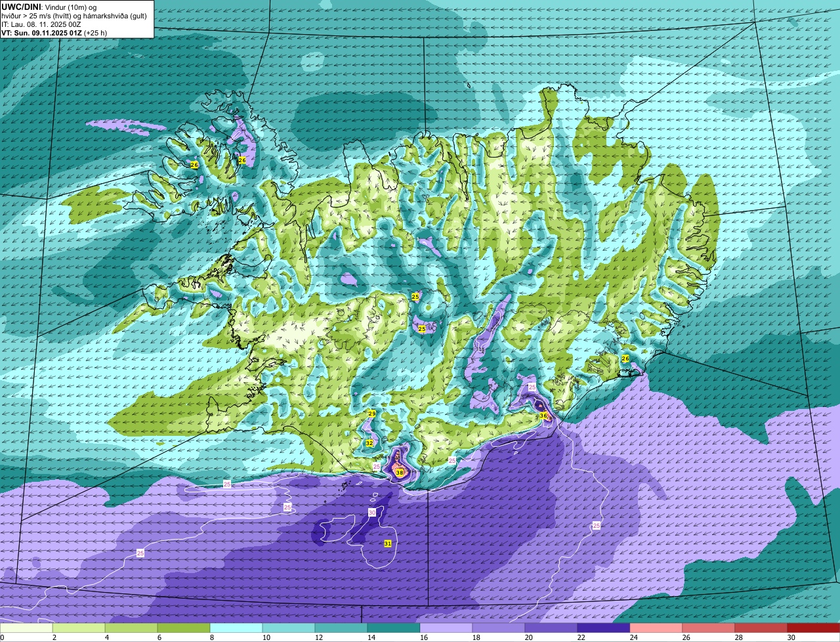
Task: Pick the light cyan swatch between 8 and 10
Action: tap(236, 628)
